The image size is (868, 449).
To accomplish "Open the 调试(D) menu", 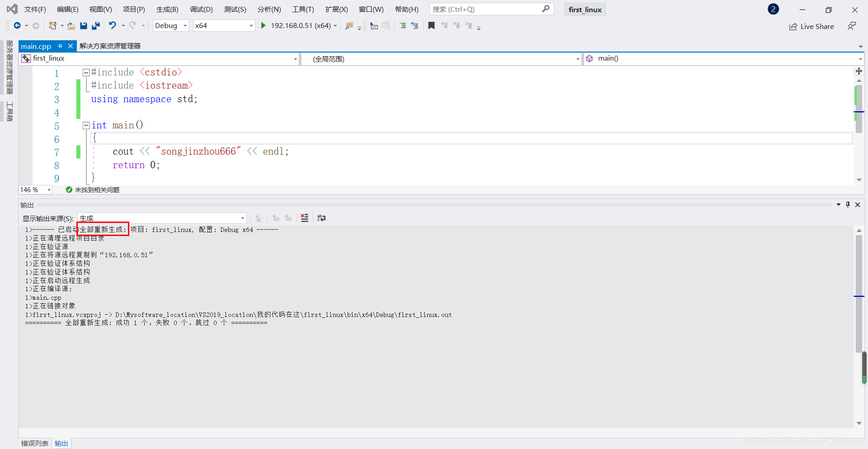I will [201, 9].
